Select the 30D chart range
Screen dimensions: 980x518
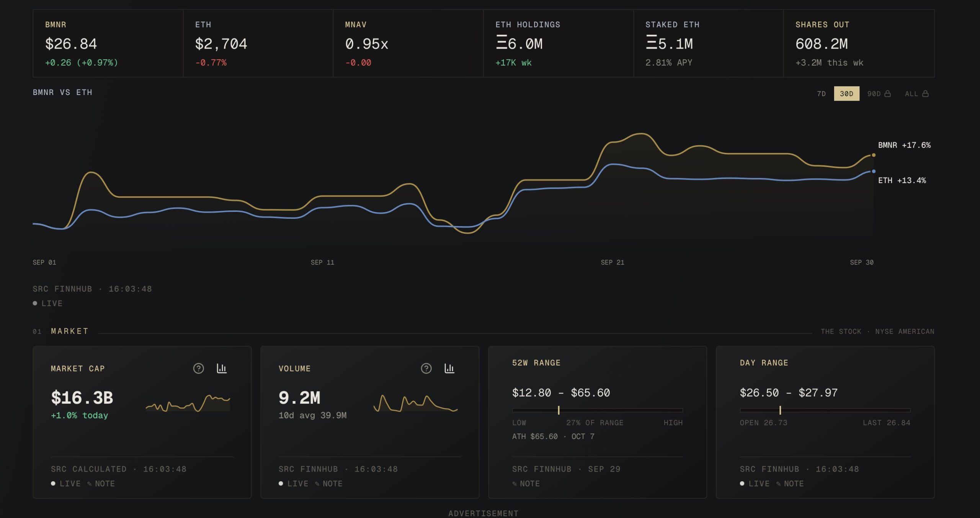click(846, 94)
